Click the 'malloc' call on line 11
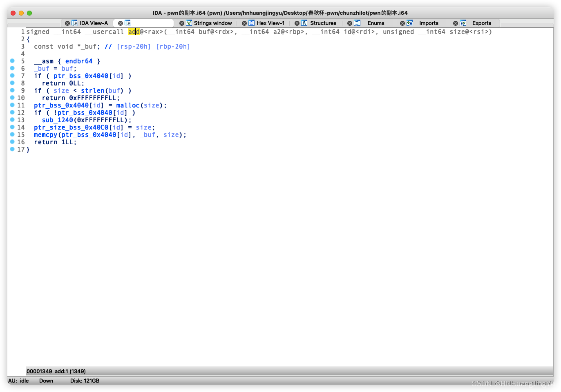The width and height of the screenshot is (561, 392). click(x=128, y=105)
